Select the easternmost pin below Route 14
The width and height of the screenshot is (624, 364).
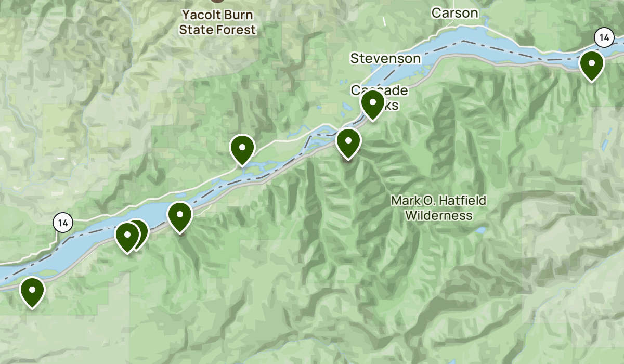[x=592, y=65]
